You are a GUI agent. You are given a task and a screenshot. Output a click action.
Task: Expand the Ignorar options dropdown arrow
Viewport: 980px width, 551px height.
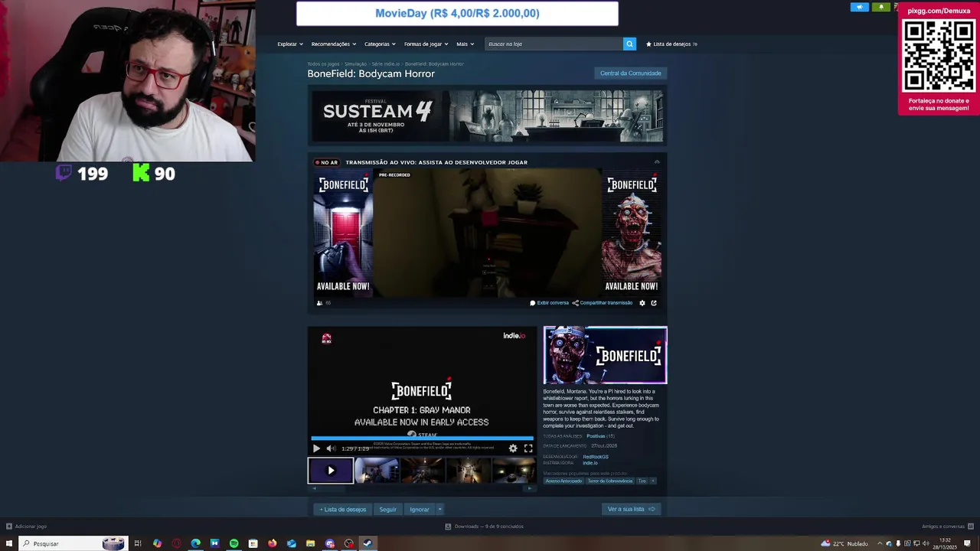pyautogui.click(x=439, y=510)
